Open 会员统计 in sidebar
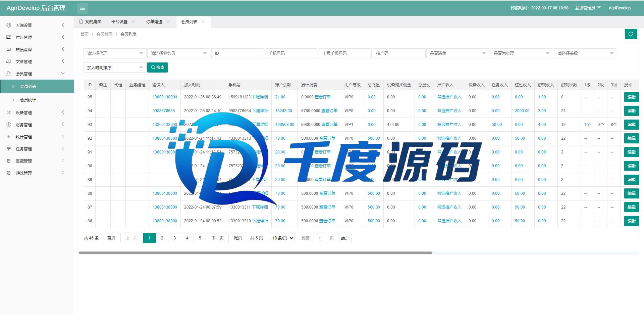The image size is (644, 315). coord(37,100)
